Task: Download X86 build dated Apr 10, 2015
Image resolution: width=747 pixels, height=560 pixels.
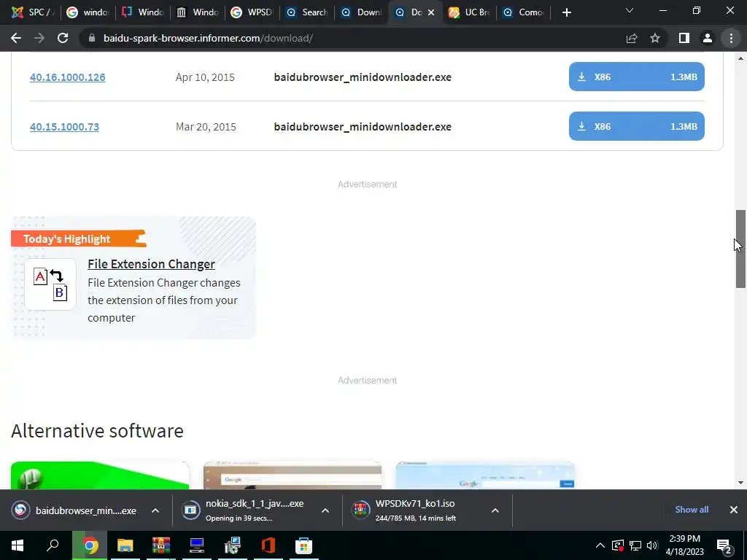Action: 636,77
